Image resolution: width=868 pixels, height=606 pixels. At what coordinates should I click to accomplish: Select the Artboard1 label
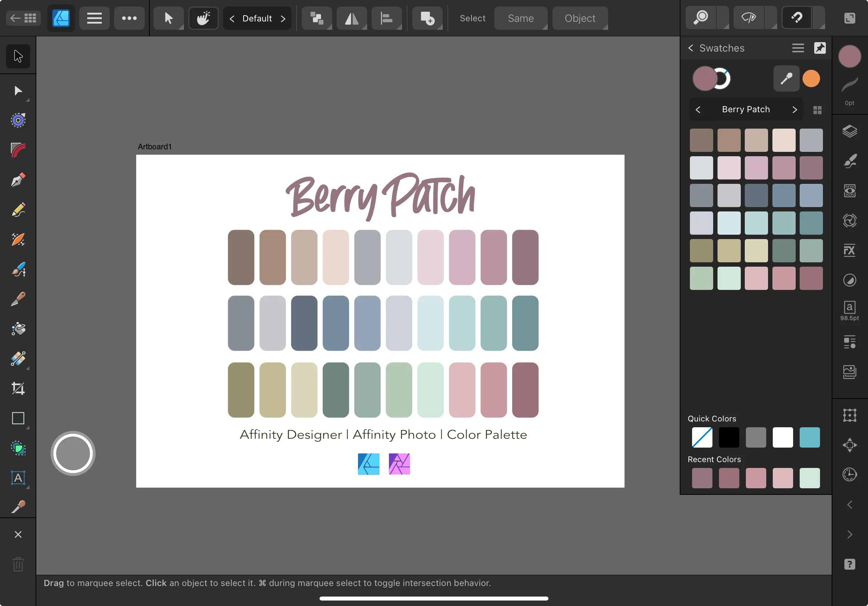(x=154, y=146)
